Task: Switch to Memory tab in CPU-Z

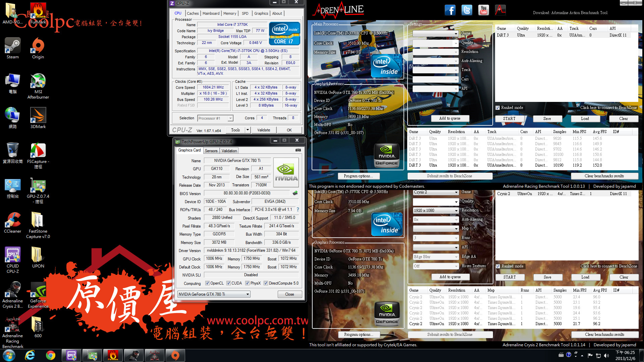Action: (x=230, y=13)
